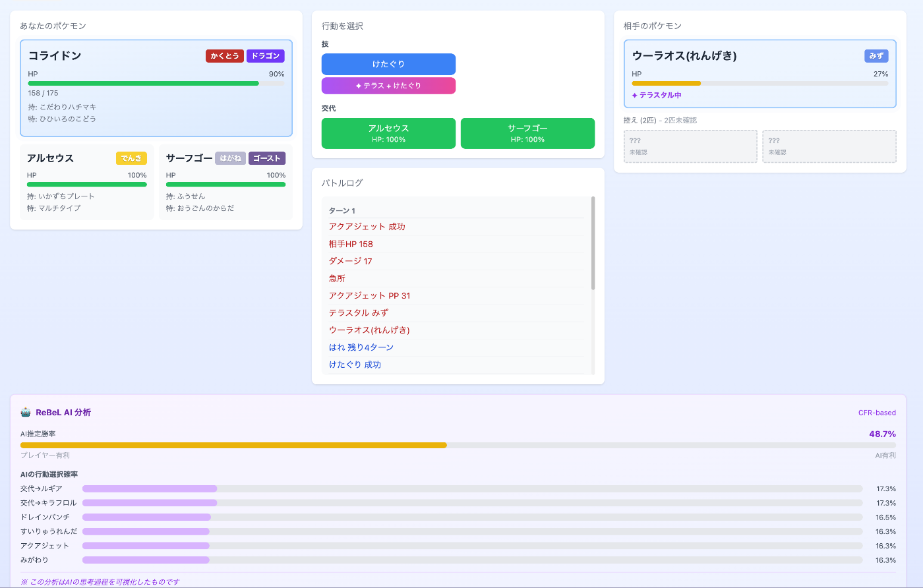This screenshot has height=588, width=923.
Task: Click the ダメージ 17 log entry
Action: point(350,261)
